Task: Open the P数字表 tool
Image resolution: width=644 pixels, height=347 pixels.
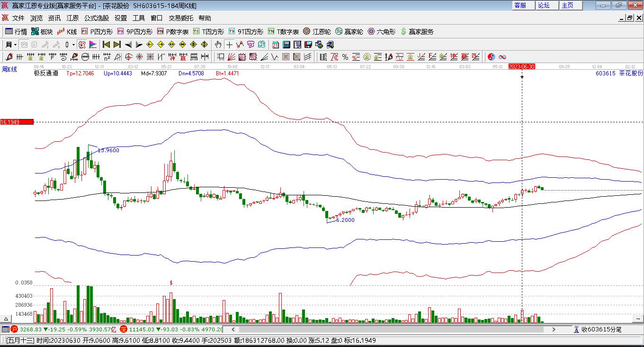Action: [x=173, y=32]
